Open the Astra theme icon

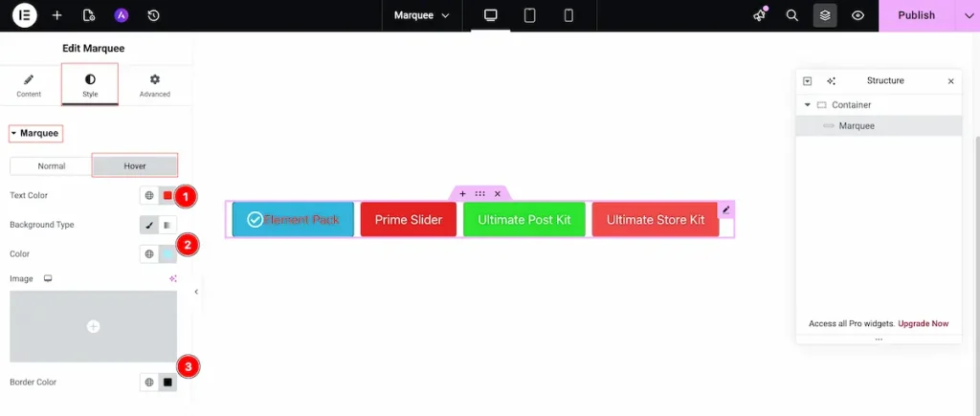click(x=122, y=15)
